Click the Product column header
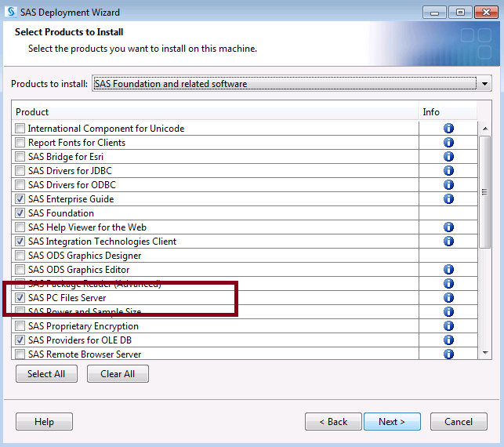The width and height of the screenshot is (504, 447). point(215,112)
